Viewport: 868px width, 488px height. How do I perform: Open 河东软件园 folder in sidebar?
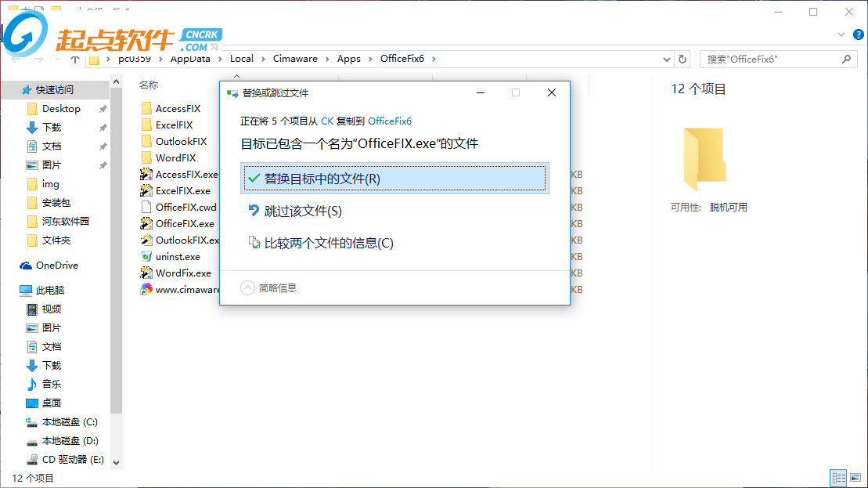[65, 222]
